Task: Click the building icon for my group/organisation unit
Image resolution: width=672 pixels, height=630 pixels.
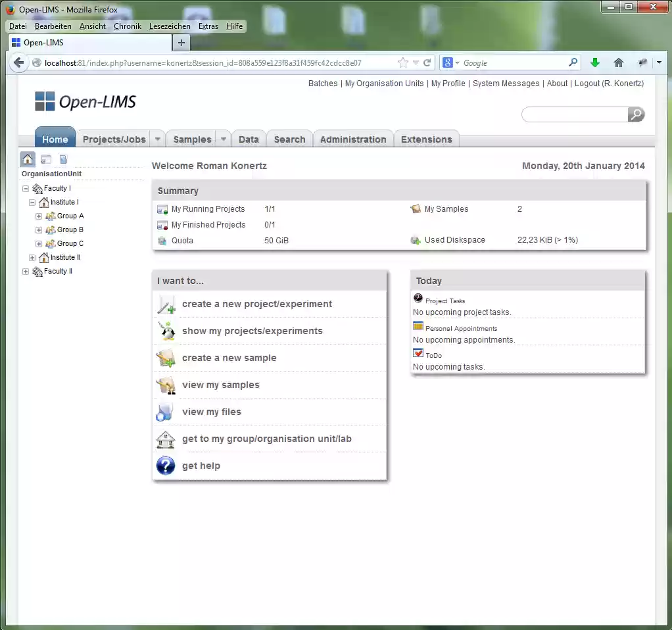Action: tap(165, 439)
